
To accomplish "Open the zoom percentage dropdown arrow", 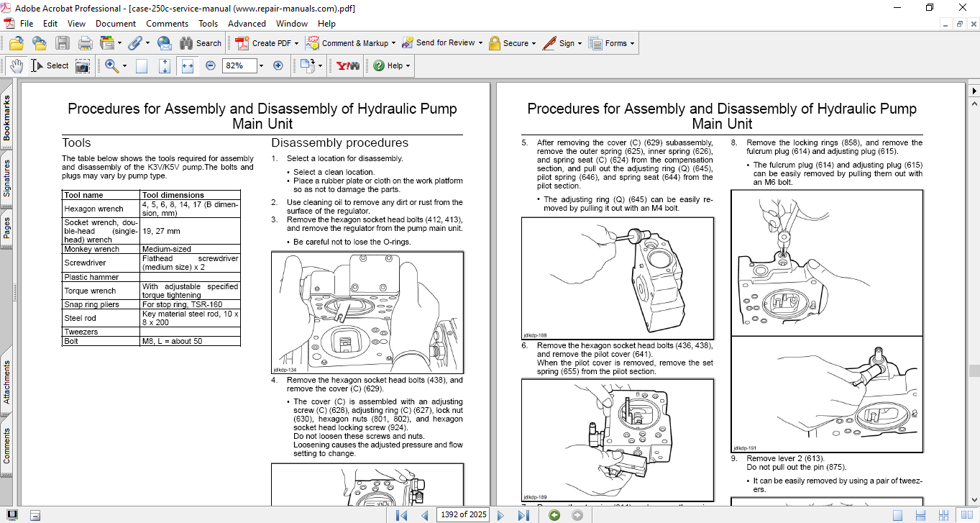I will click(260, 65).
